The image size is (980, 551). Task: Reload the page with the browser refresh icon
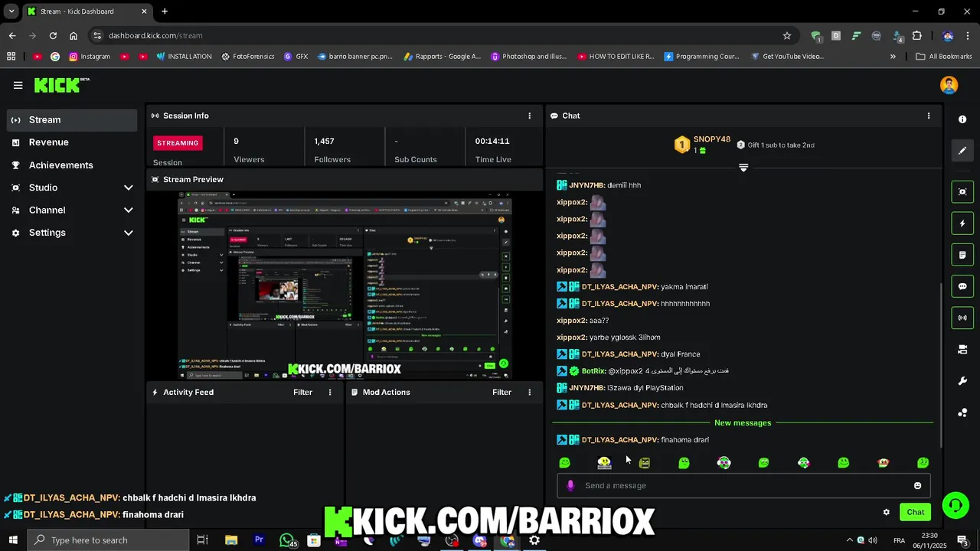53,35
